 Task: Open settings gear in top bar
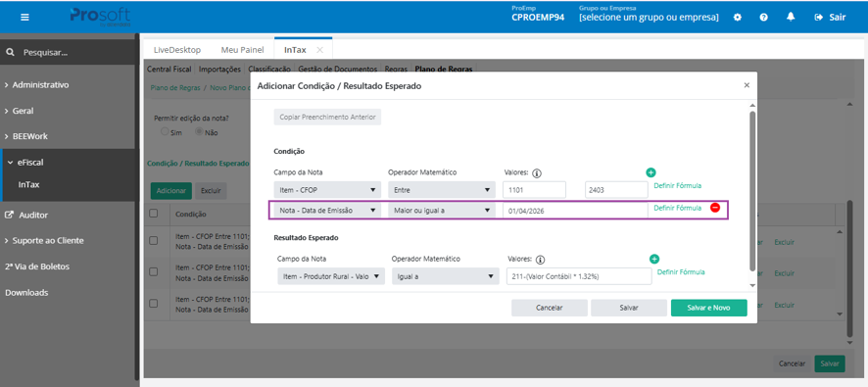[738, 18]
